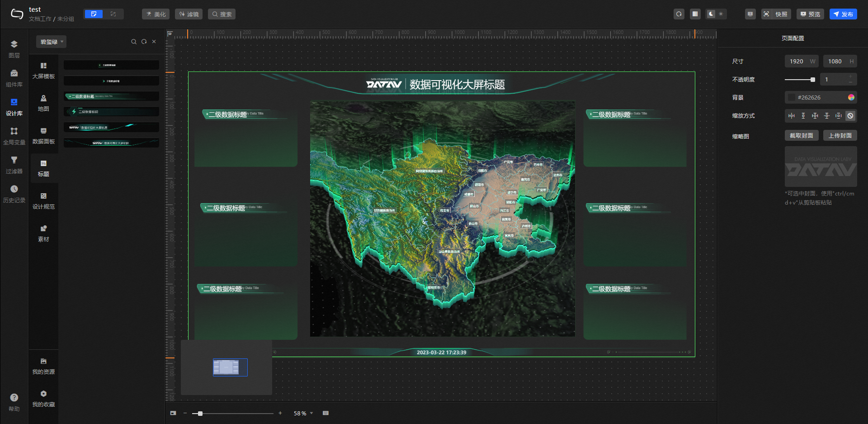This screenshot has width=868, height=424.
Task: Increase opacity value with the plus stepper
Action: coord(850,76)
